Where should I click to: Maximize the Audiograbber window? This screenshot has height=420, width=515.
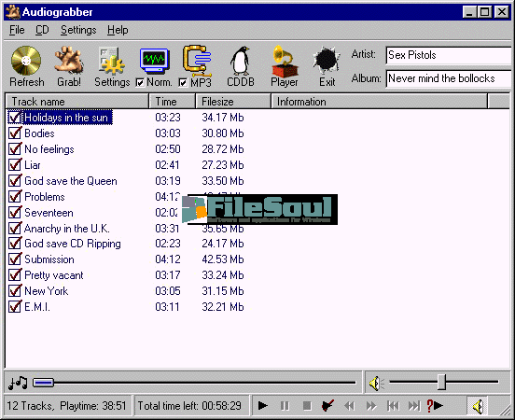(x=484, y=12)
